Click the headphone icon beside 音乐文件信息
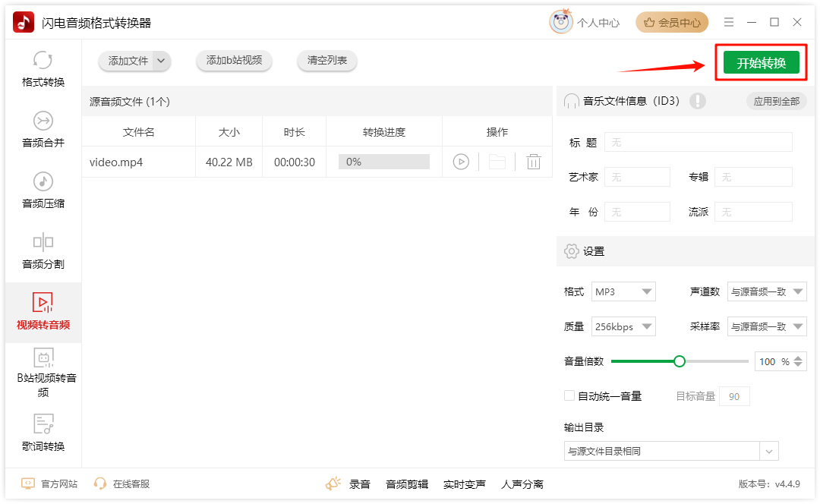This screenshot has width=820, height=504. tap(572, 101)
